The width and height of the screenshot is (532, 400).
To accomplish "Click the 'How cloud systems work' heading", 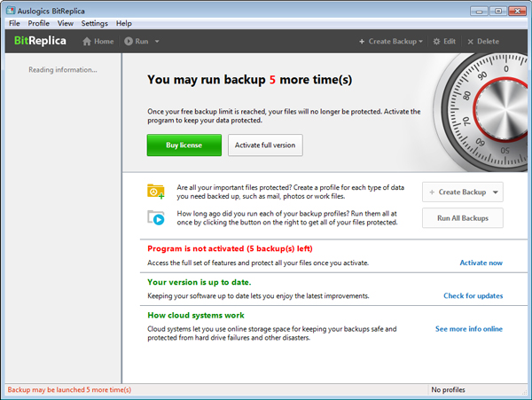I will click(x=196, y=315).
